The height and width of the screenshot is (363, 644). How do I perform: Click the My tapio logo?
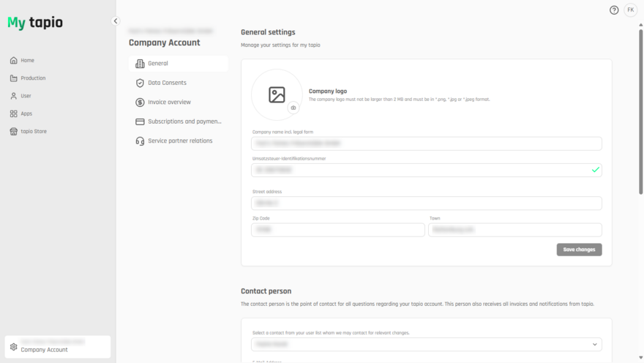(x=35, y=22)
